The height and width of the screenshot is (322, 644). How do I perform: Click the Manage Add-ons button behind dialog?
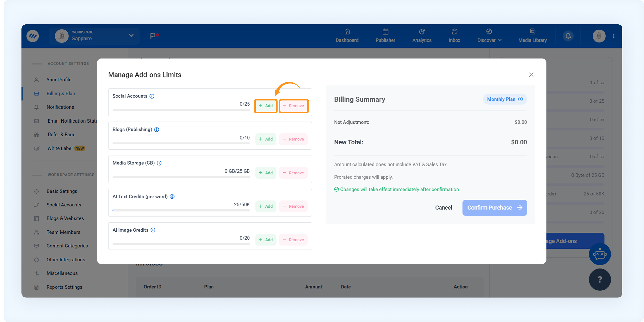pyautogui.click(x=575, y=241)
